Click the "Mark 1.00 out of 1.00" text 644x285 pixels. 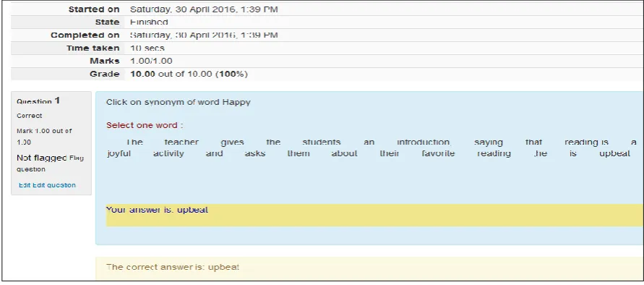point(44,137)
